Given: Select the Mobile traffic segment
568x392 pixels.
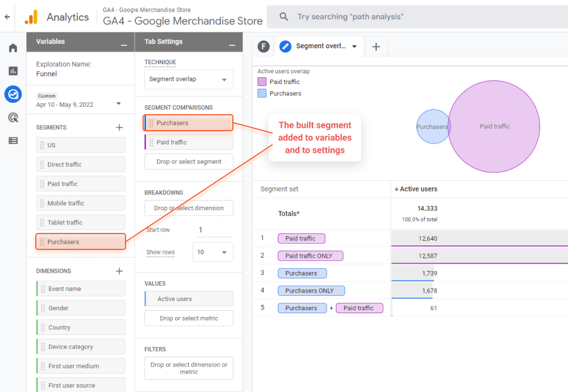Looking at the screenshot, I should (x=81, y=203).
